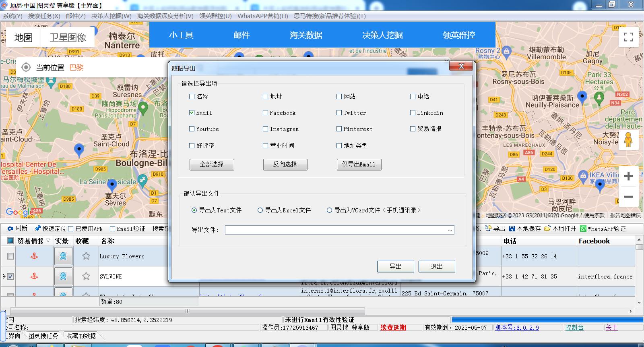Open the 邮件(Z) menu
644x347 pixels.
click(76, 16)
